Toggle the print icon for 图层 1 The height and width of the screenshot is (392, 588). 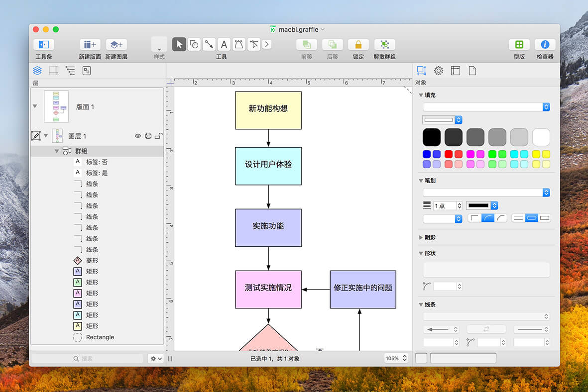point(148,136)
